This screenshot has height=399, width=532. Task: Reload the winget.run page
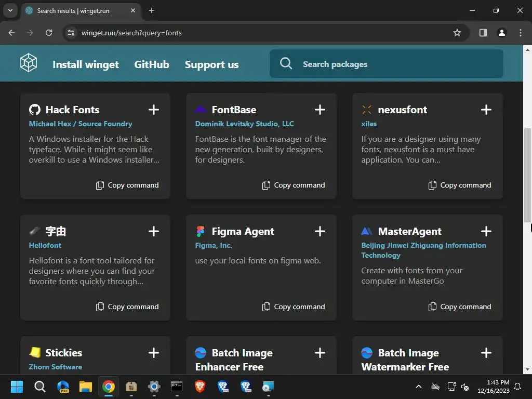pos(49,33)
